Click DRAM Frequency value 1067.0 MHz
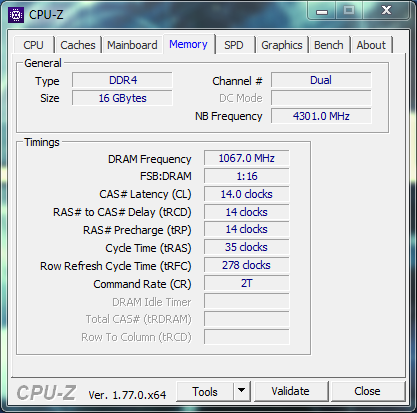This screenshot has height=413, width=417. coord(247,158)
